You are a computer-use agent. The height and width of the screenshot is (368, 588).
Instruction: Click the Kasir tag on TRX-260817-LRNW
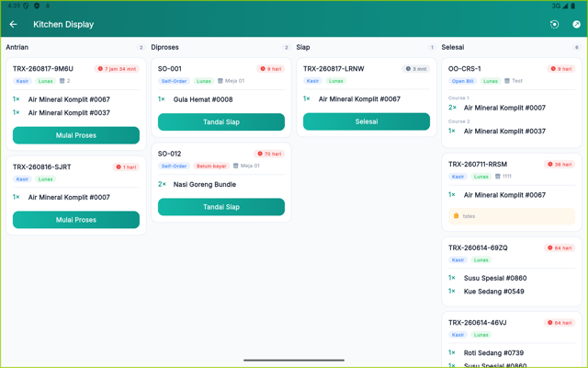pos(312,81)
